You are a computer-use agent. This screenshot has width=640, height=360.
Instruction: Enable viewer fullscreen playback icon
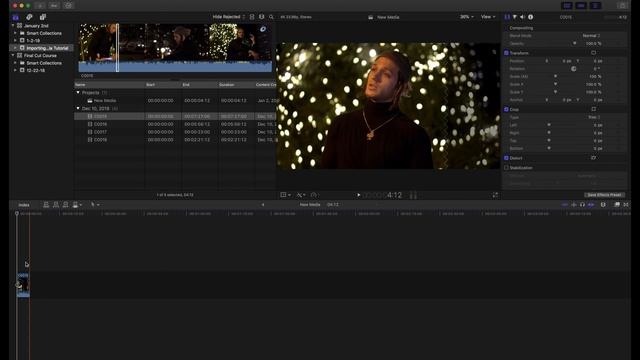pos(495,195)
